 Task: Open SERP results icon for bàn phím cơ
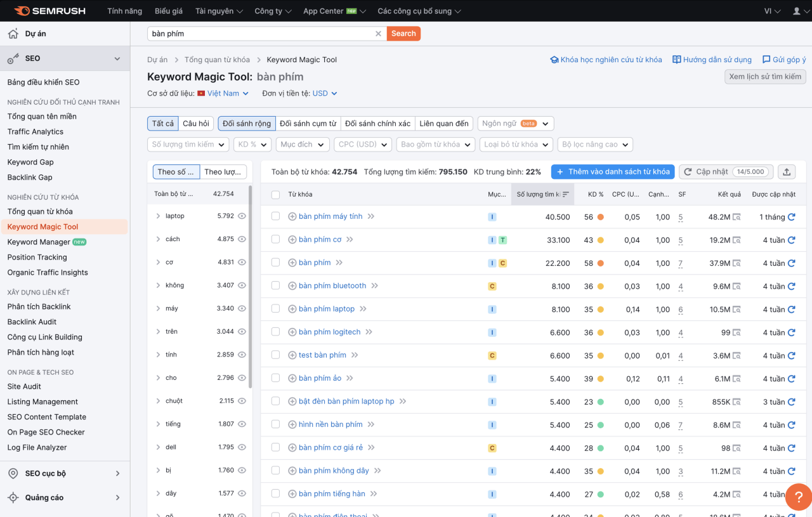(x=736, y=240)
